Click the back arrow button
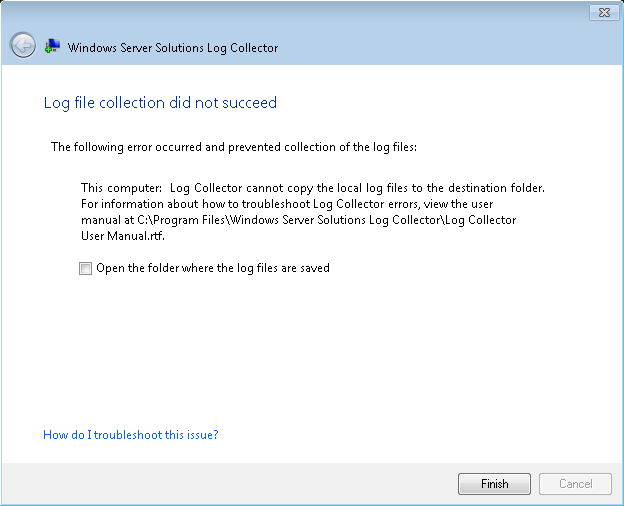Screen dimensions: 624x506 tap(22, 46)
